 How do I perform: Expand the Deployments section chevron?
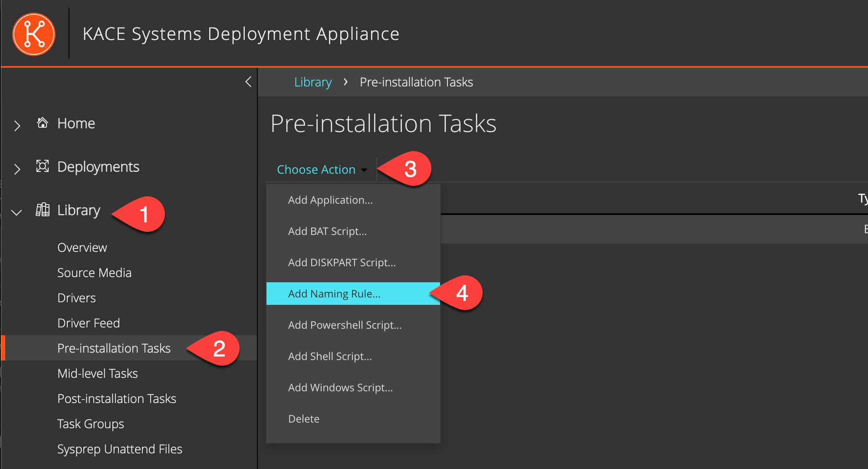[x=17, y=169]
